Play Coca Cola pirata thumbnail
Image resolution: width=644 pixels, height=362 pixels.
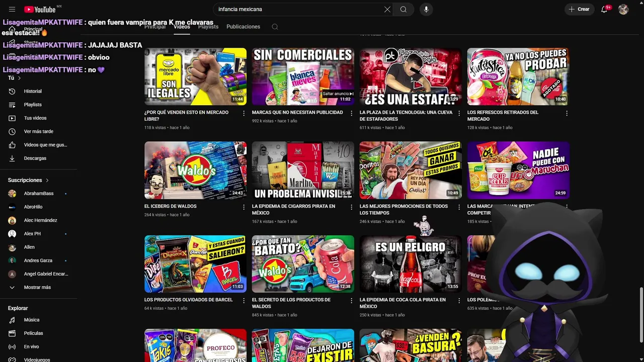[x=411, y=264]
